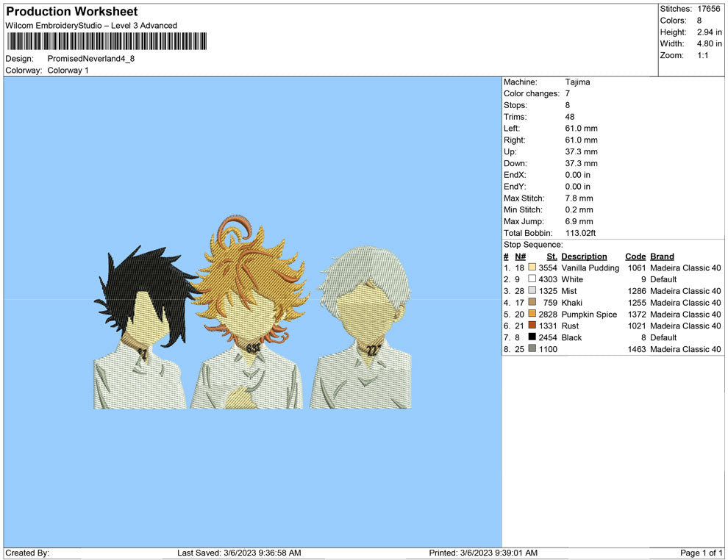Click the Vanilla Pudding thread color swatch
728x560 pixels.
tap(532, 268)
